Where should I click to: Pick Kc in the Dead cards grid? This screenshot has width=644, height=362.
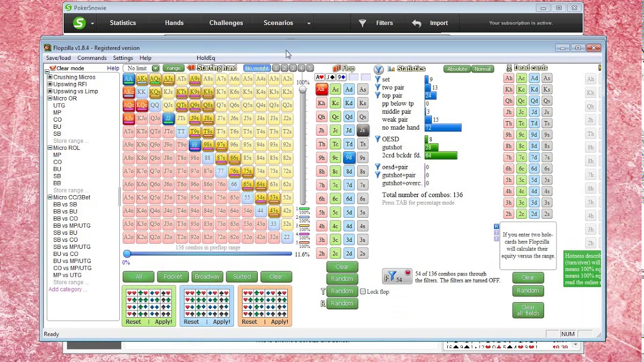coord(521,89)
